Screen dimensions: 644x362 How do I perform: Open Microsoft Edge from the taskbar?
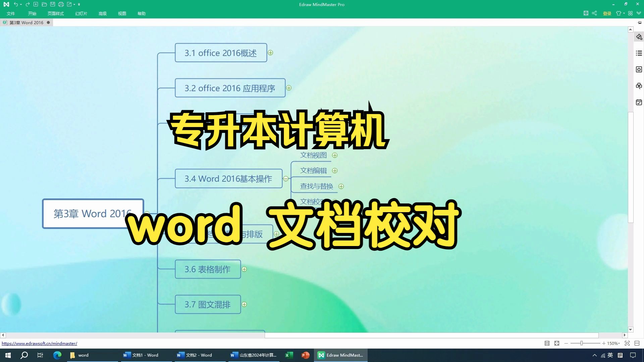pos(57,355)
